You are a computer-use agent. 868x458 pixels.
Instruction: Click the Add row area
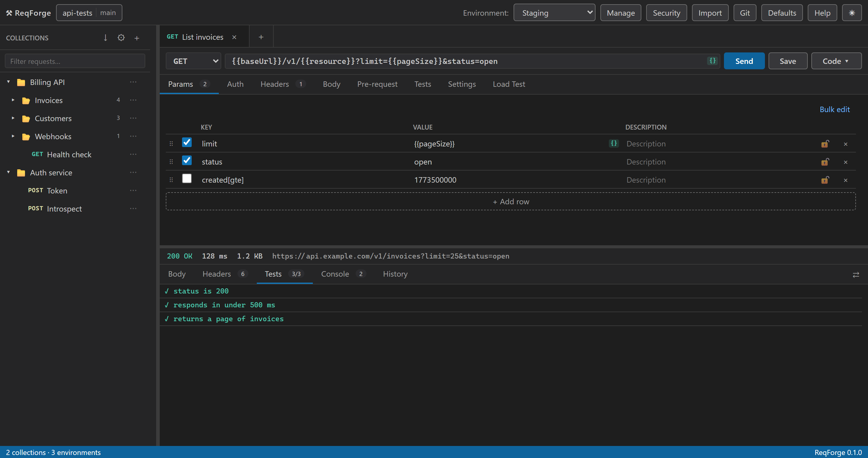(x=511, y=201)
